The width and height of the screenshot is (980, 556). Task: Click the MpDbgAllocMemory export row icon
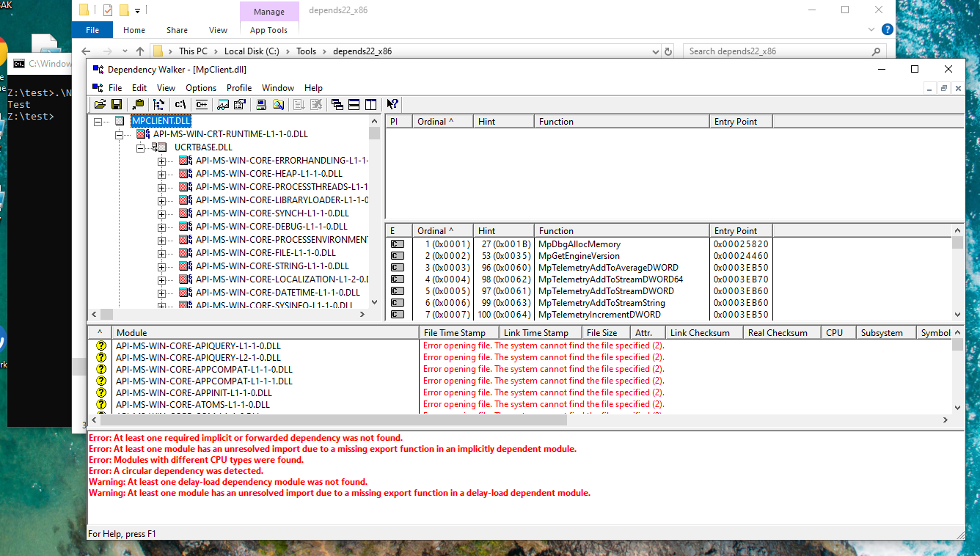click(x=397, y=244)
